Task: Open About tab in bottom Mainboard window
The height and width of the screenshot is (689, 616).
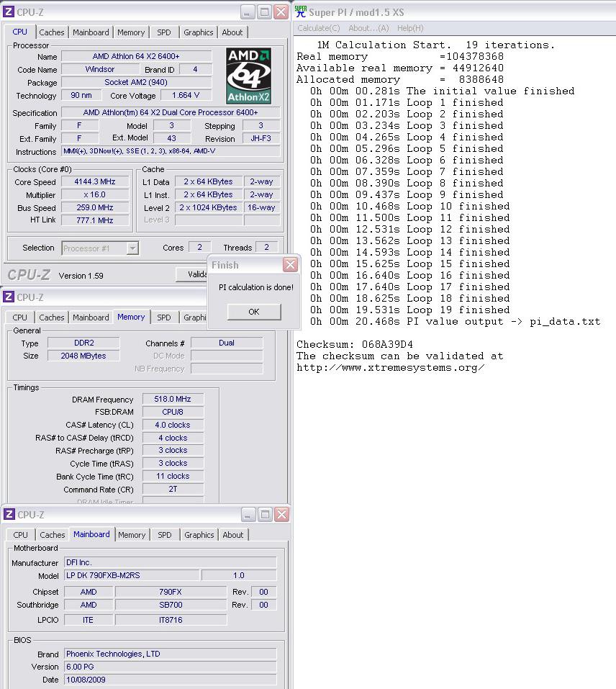Action: click(x=232, y=535)
